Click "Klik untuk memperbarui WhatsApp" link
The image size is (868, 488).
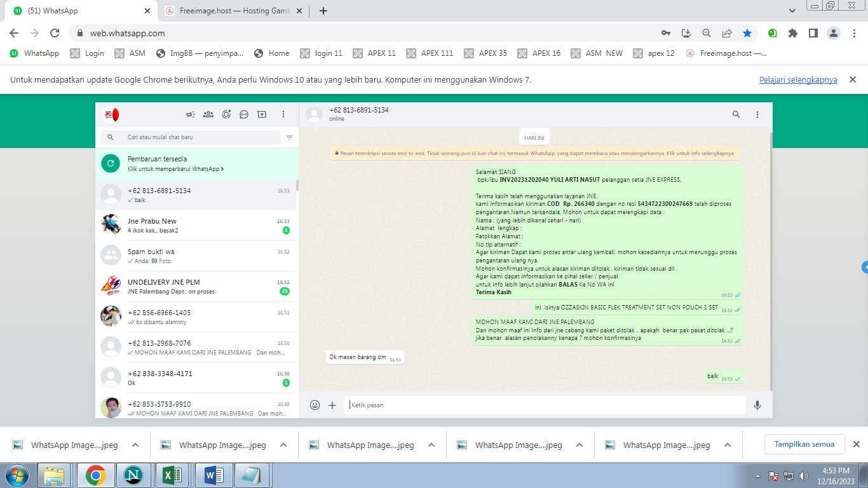click(x=175, y=169)
